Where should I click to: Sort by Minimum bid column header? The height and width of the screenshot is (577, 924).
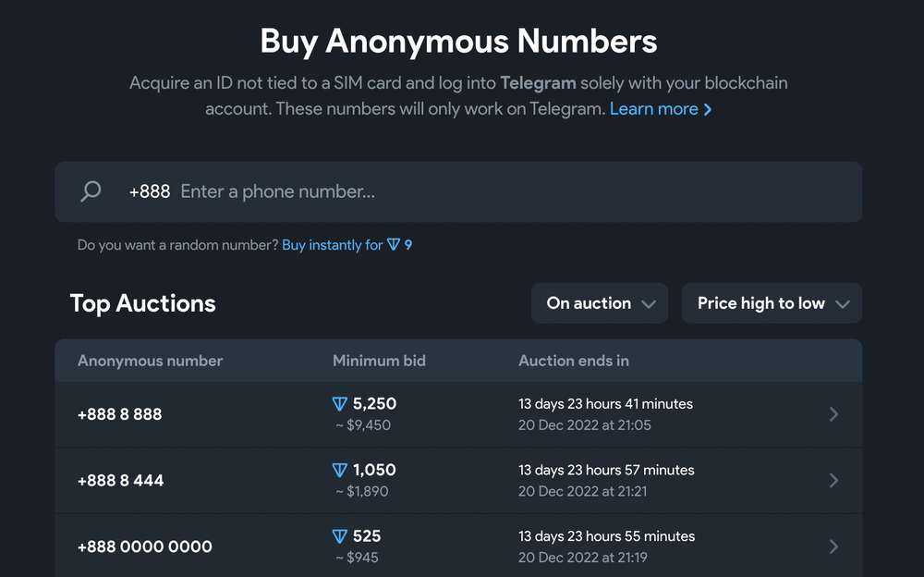379,361
